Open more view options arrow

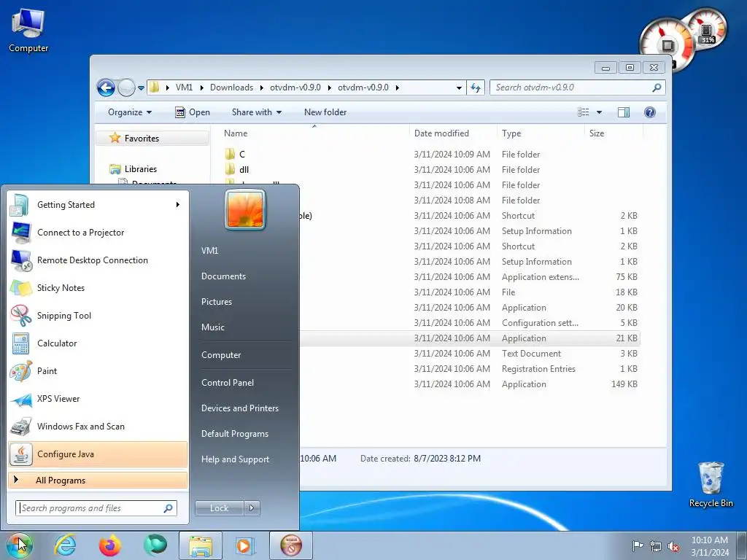[x=600, y=112]
